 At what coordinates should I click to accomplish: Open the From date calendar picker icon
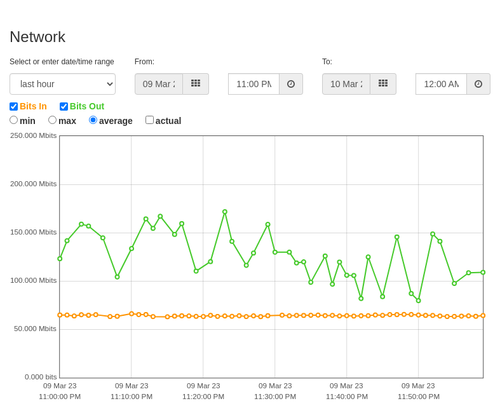[x=196, y=84]
